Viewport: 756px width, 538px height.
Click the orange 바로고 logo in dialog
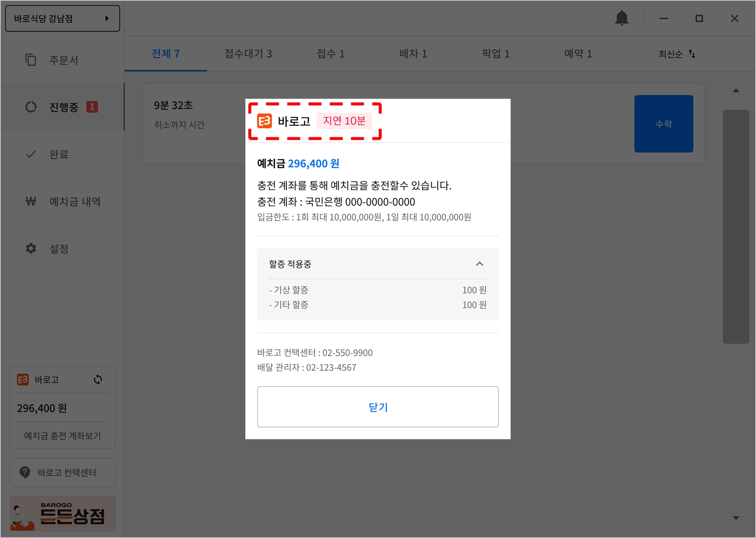[264, 121]
